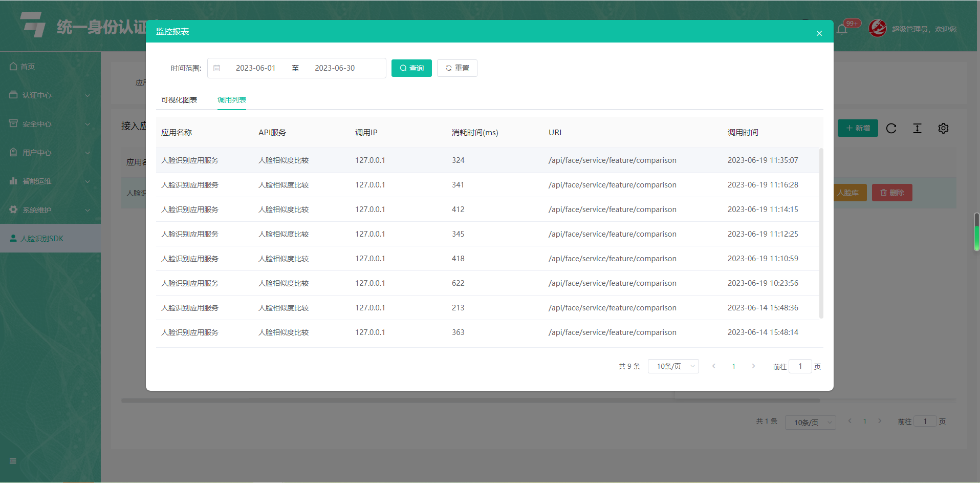
Task: Expand the 智能运维 sidebar menu
Action: point(50,181)
